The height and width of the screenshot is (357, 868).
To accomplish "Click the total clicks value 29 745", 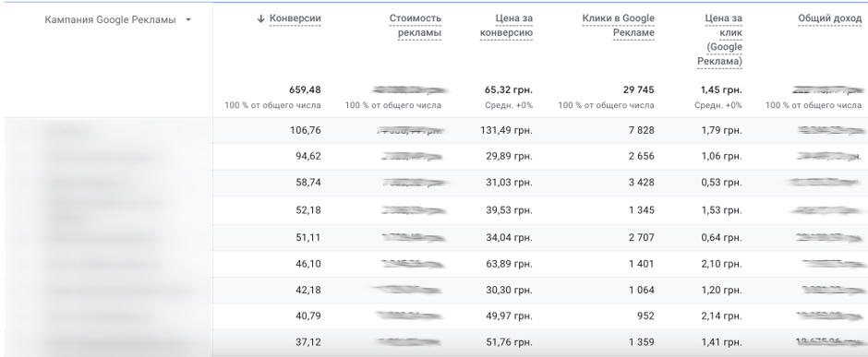I will (x=636, y=89).
